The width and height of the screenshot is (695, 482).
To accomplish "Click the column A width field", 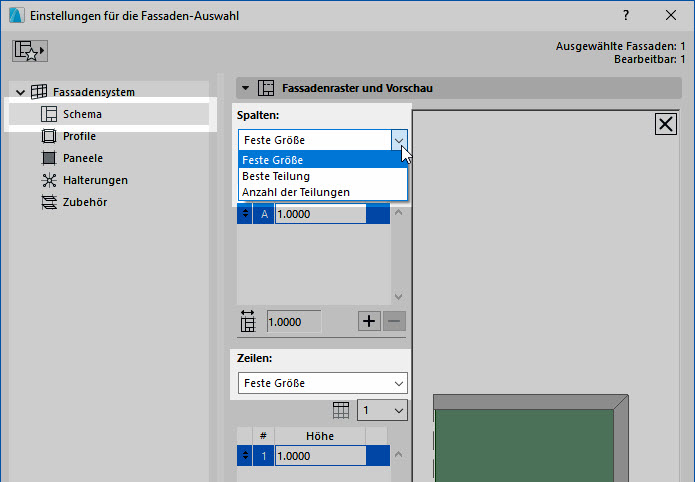I will [x=320, y=214].
